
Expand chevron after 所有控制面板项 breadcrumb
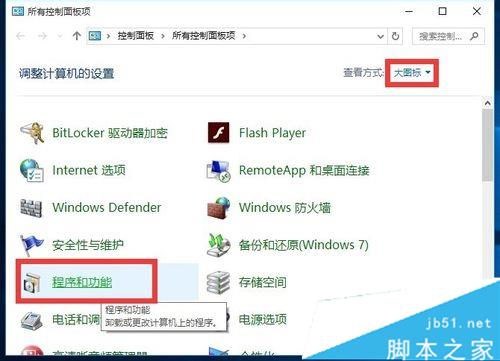[x=244, y=36]
